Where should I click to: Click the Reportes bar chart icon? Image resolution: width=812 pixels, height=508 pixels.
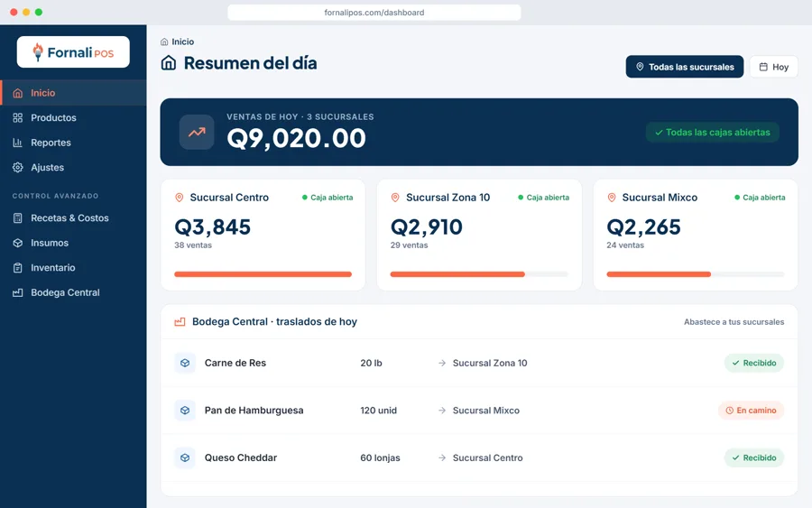pos(18,143)
